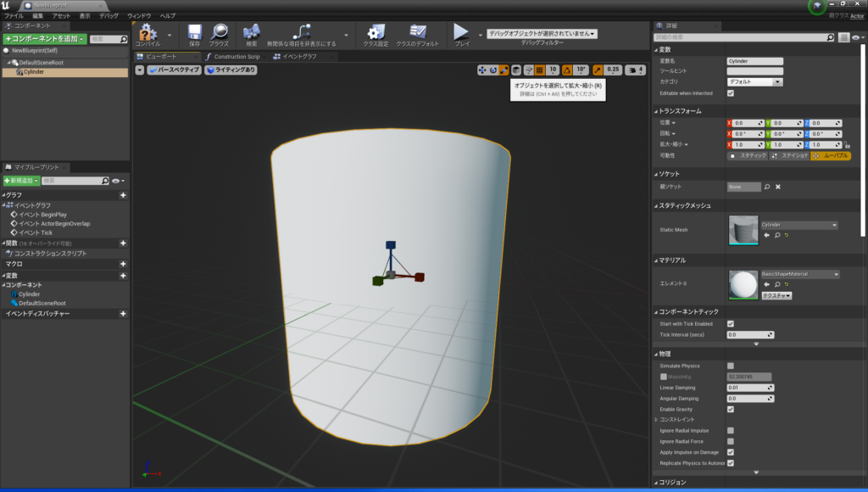Enable the Simulate Physics checkbox

pos(731,366)
